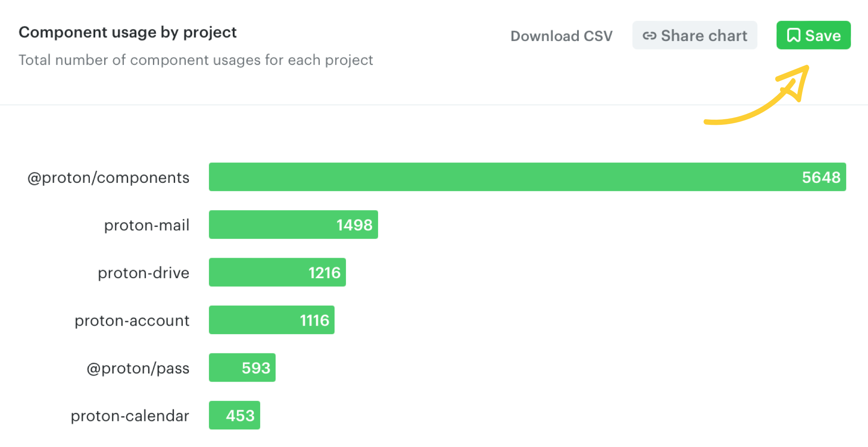This screenshot has width=868, height=447.
Task: Select the @proton/pass project label
Action: pyautogui.click(x=138, y=368)
